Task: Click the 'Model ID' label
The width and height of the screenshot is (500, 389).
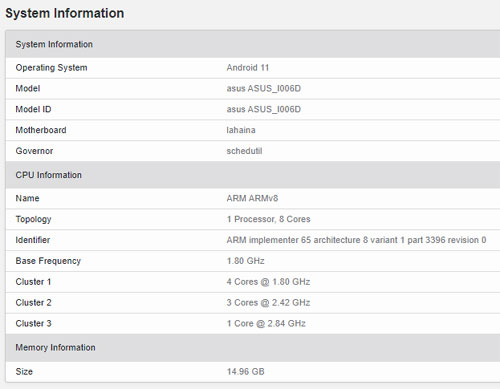Action: tap(33, 109)
